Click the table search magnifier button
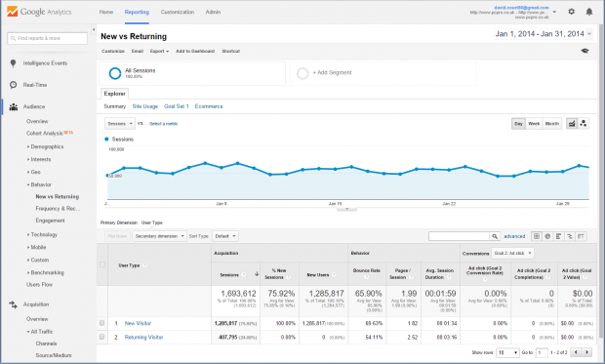605x364 pixels. [x=495, y=236]
